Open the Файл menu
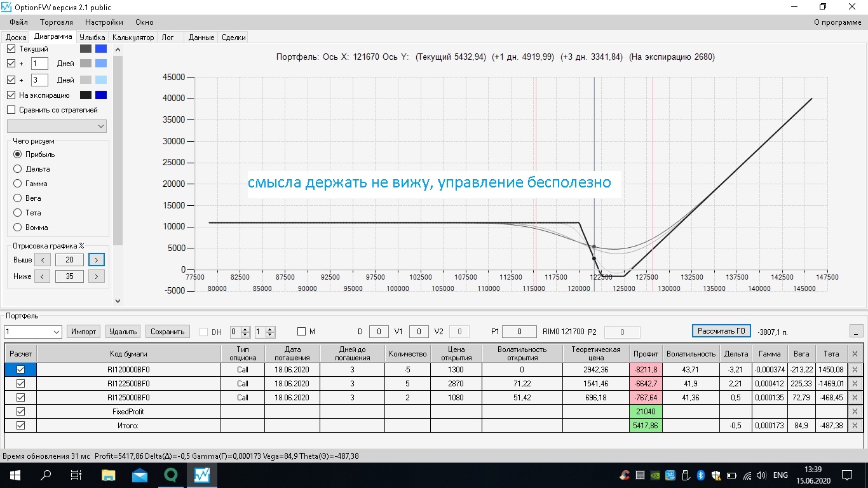Viewport: 868px width, 488px height. (19, 22)
